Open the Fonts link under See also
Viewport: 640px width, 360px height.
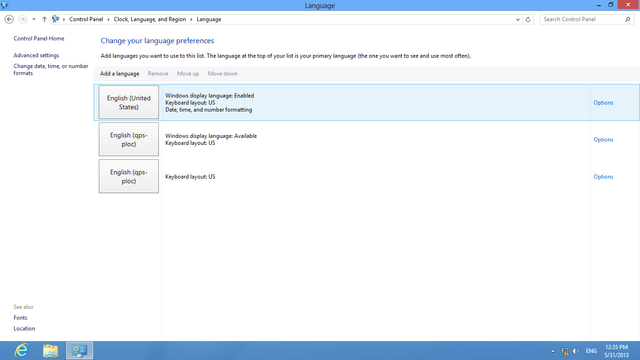tap(20, 318)
